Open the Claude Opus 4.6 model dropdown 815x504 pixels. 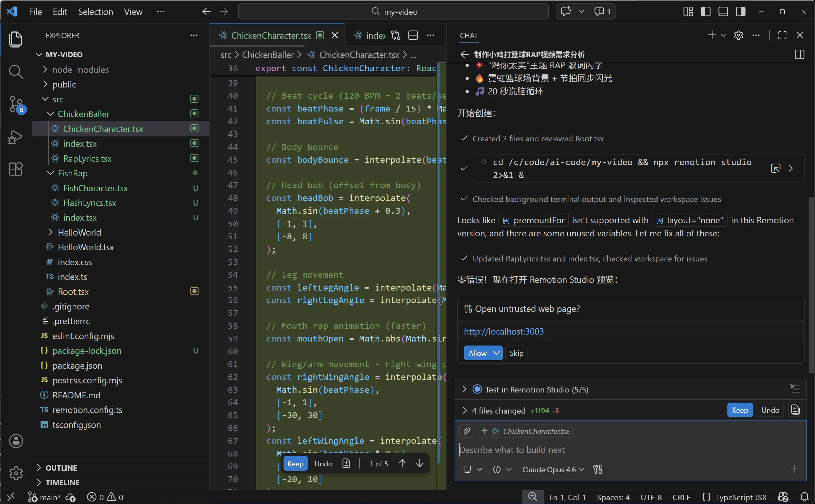pos(553,469)
